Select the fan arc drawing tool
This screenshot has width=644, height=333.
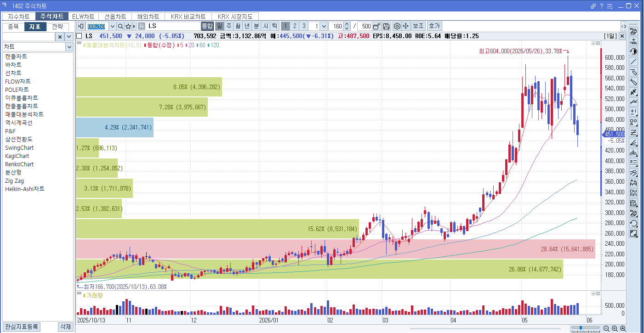[633, 152]
